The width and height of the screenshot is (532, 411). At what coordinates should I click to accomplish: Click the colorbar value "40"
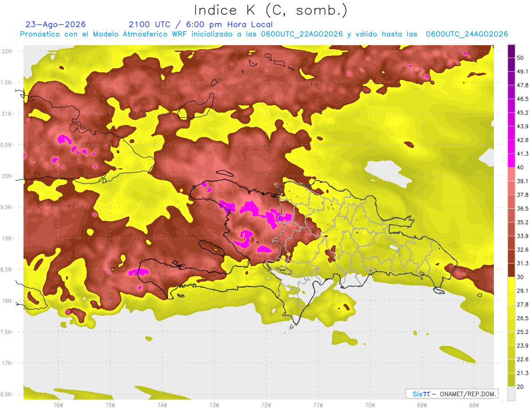[520, 167]
